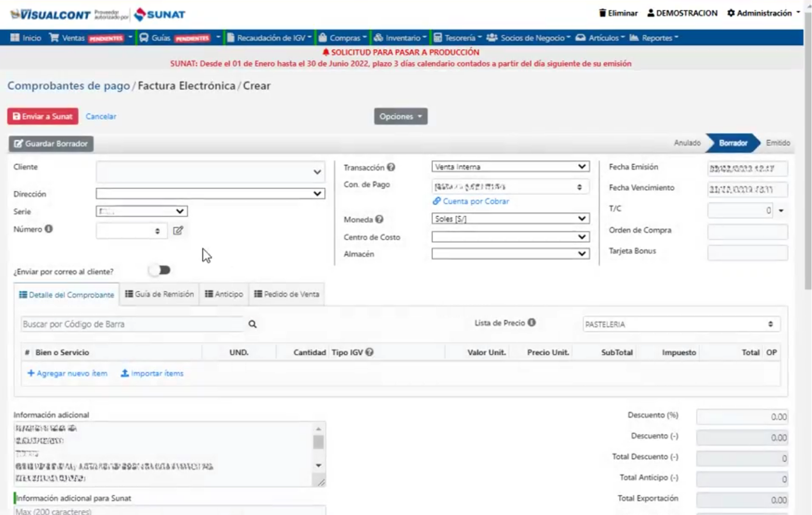812x515 pixels.
Task: Open the Inventario menu
Action: point(400,38)
